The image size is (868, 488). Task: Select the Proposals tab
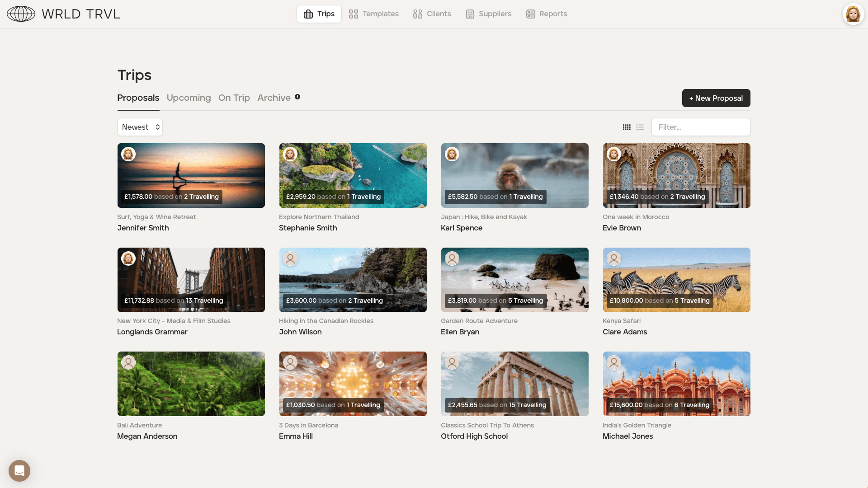point(138,98)
